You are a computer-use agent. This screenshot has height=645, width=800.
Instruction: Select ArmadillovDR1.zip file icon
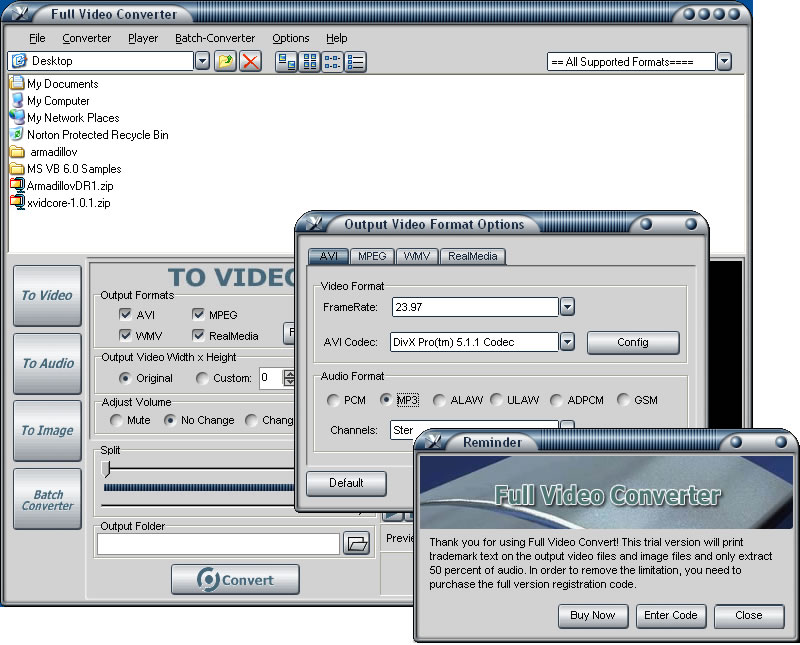tap(17, 185)
